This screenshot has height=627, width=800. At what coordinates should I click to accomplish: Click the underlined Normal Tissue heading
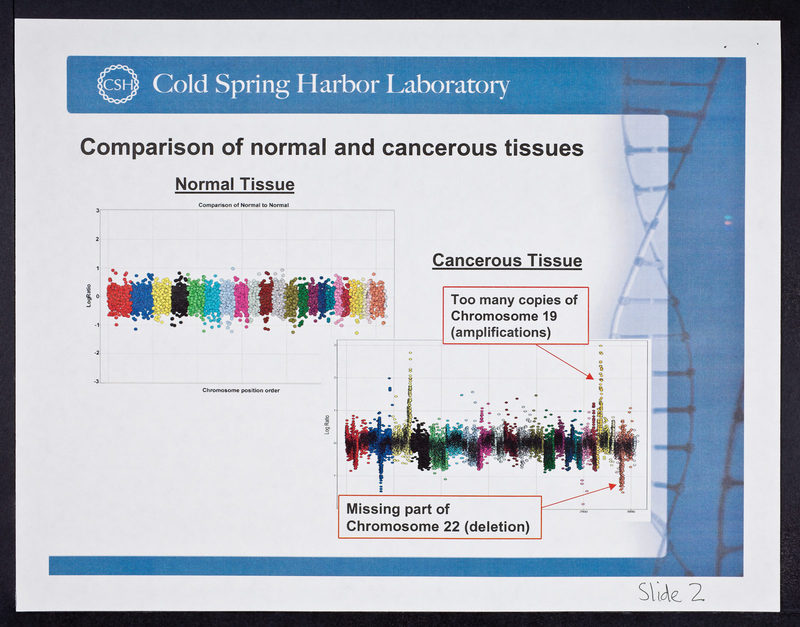234,185
